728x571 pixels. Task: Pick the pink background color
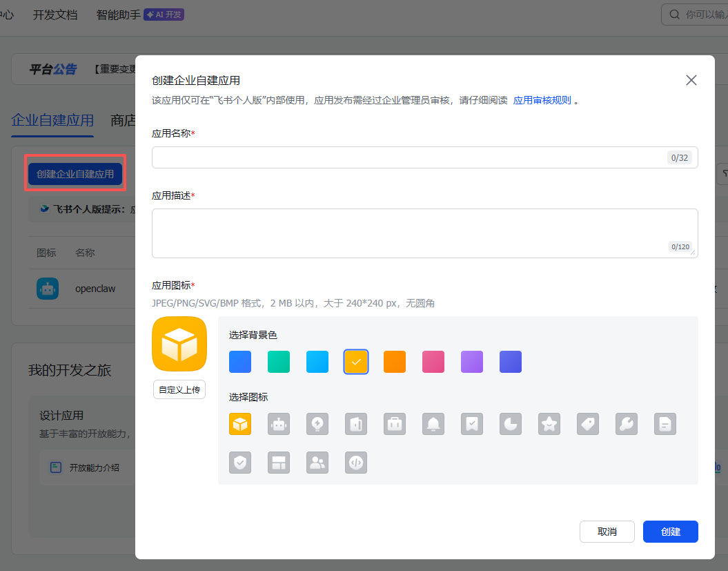[433, 362]
